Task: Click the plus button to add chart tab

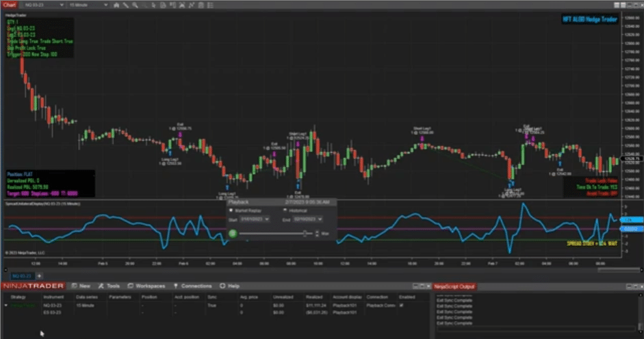Action: 39,275
